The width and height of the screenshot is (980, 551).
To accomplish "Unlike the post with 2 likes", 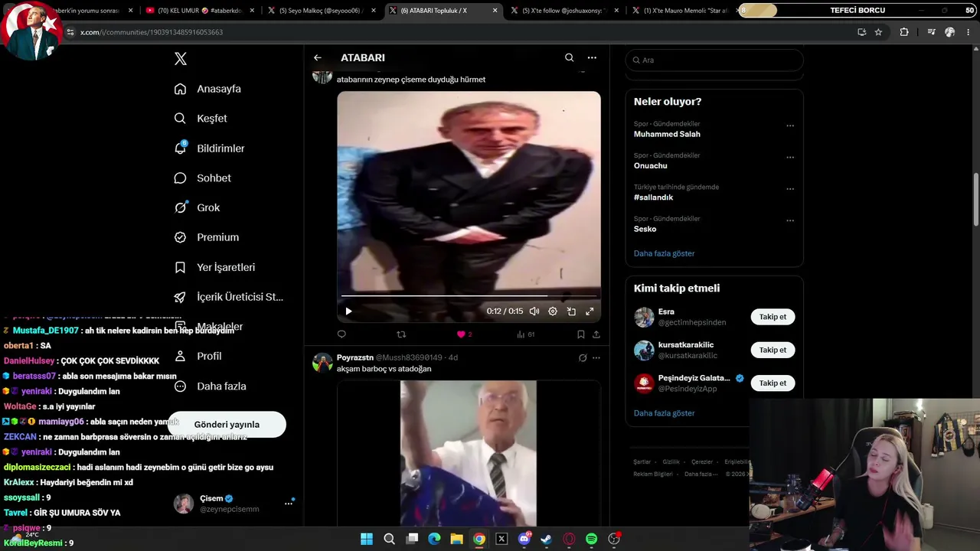I will click(x=464, y=334).
